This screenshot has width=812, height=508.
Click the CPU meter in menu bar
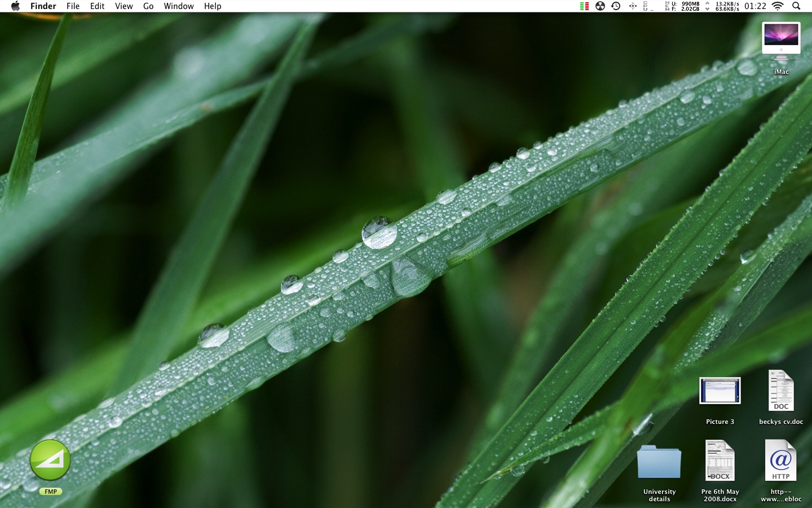pyautogui.click(x=648, y=6)
